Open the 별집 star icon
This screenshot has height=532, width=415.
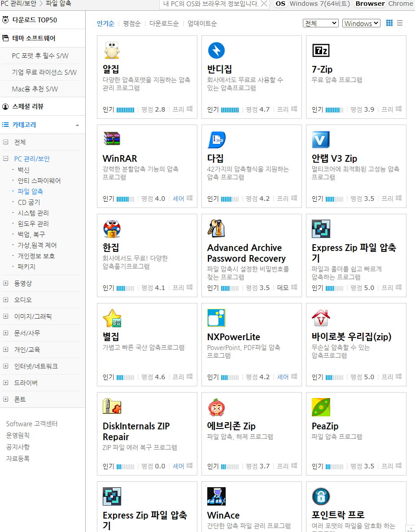[112, 318]
